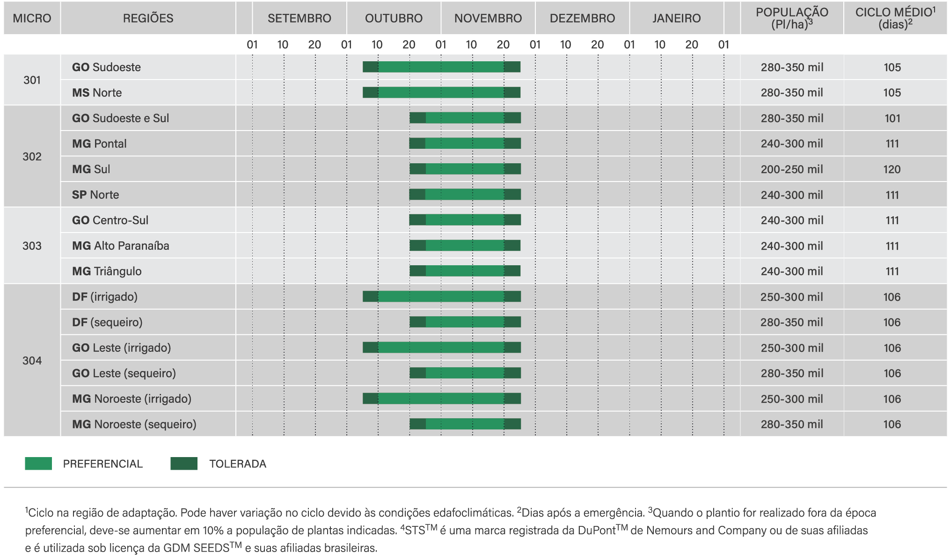This screenshot has height=560, width=950.
Task: Select the DEZEMBRO month header
Action: (582, 18)
